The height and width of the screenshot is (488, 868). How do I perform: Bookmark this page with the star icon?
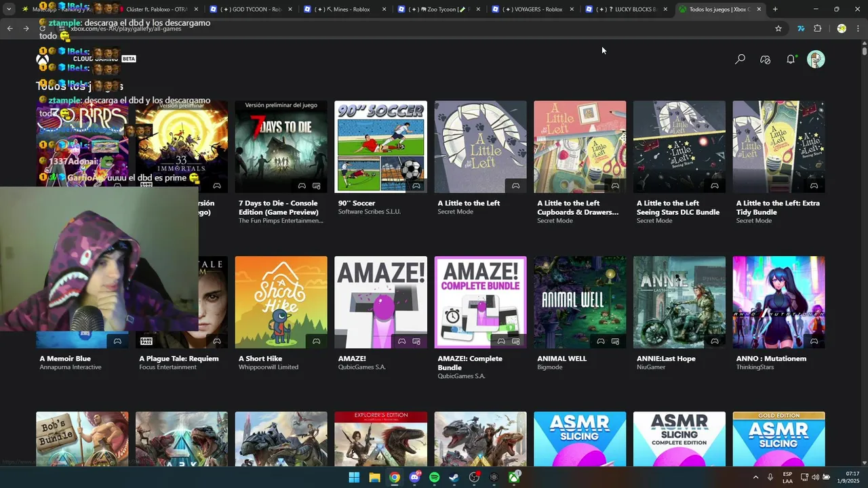pyautogui.click(x=778, y=28)
